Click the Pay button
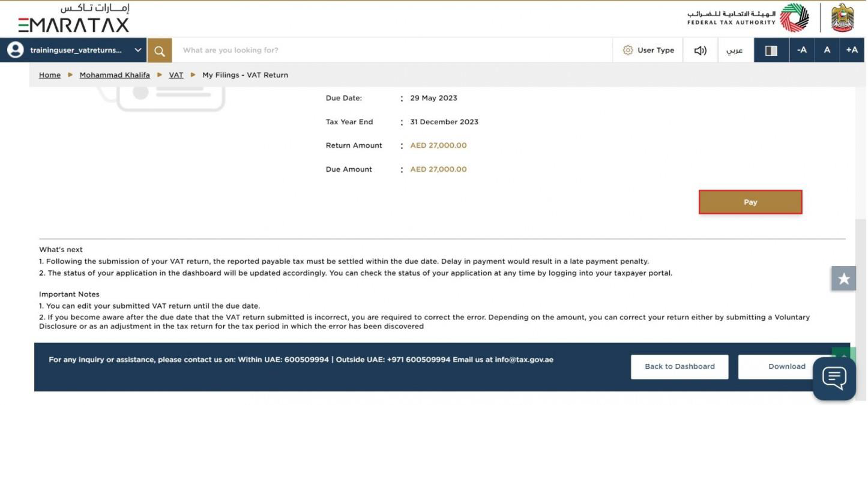Screen dimensions: 868x481 (x=750, y=202)
